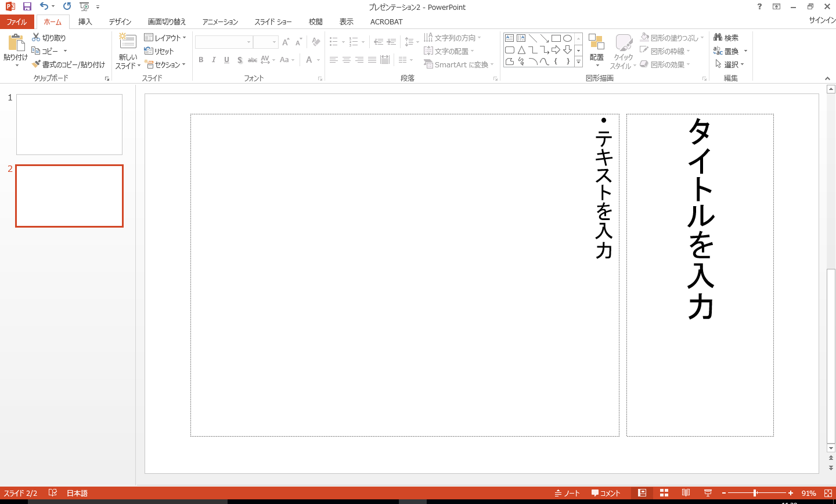Screen dimensions: 836x504
Task: Click the Redo/Repeat icon
Action: pyautogui.click(x=67, y=6)
